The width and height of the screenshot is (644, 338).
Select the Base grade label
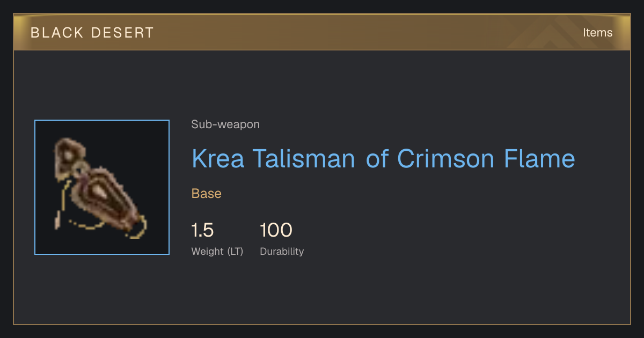207,194
